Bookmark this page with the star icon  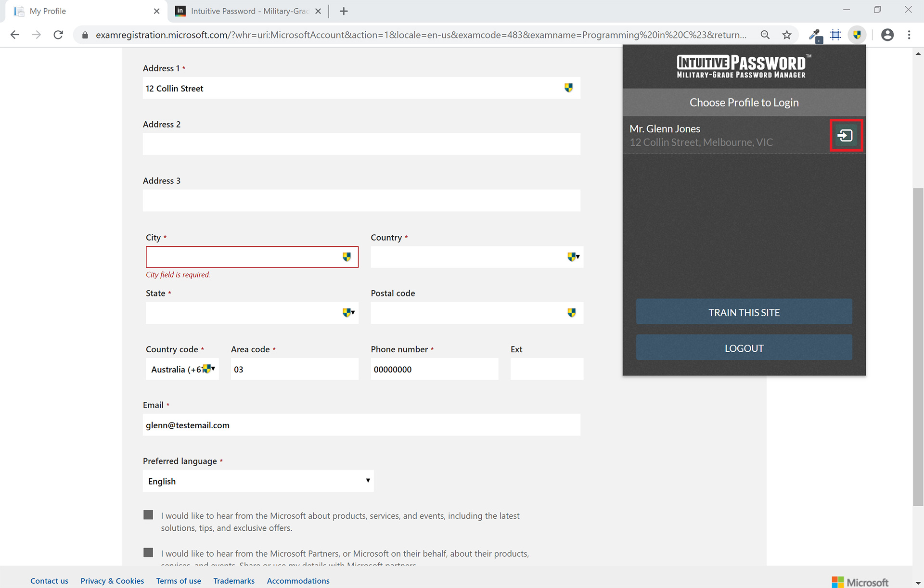point(787,35)
